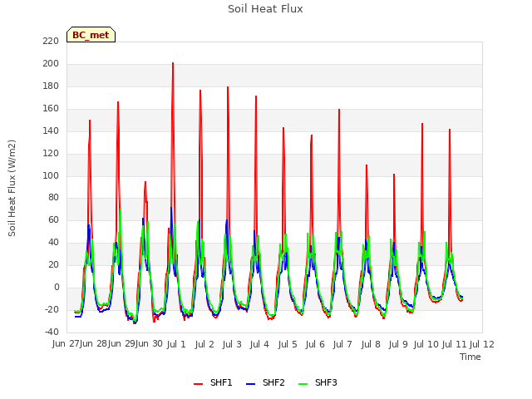Toggle the SHF3 legend entry
Screen dimensions: 532x399
click(318, 382)
